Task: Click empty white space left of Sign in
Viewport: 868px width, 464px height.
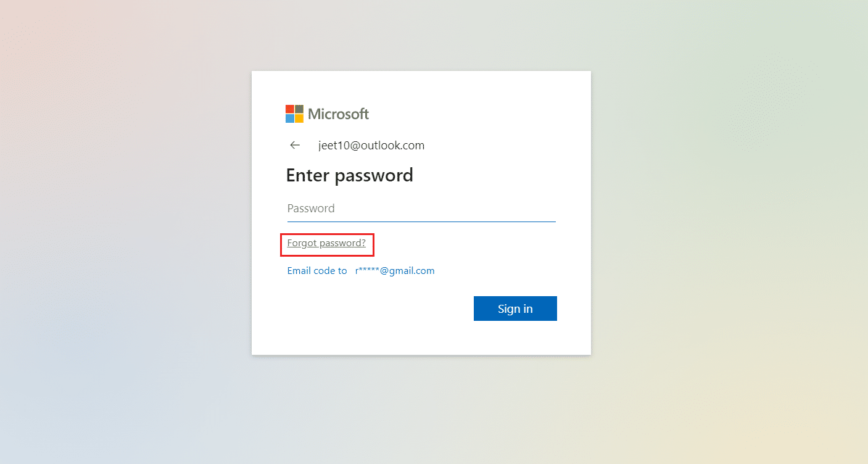Action: pos(370,309)
